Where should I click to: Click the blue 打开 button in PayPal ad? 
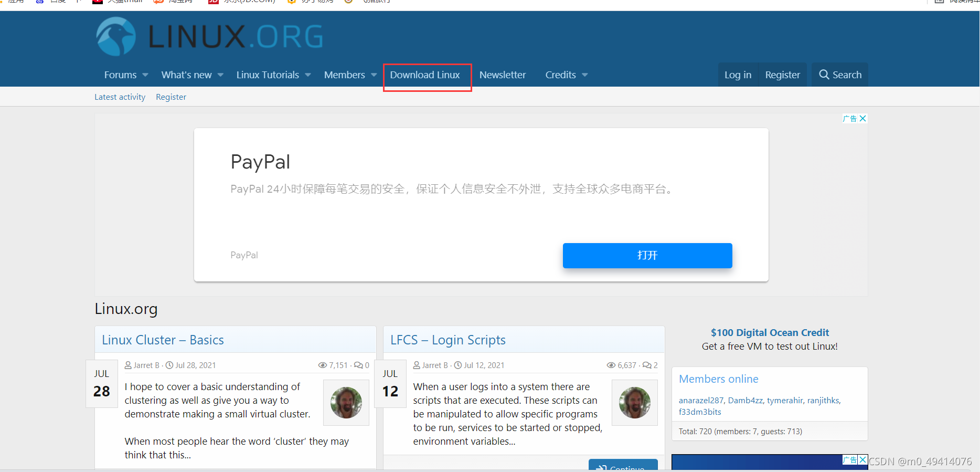pyautogui.click(x=647, y=256)
